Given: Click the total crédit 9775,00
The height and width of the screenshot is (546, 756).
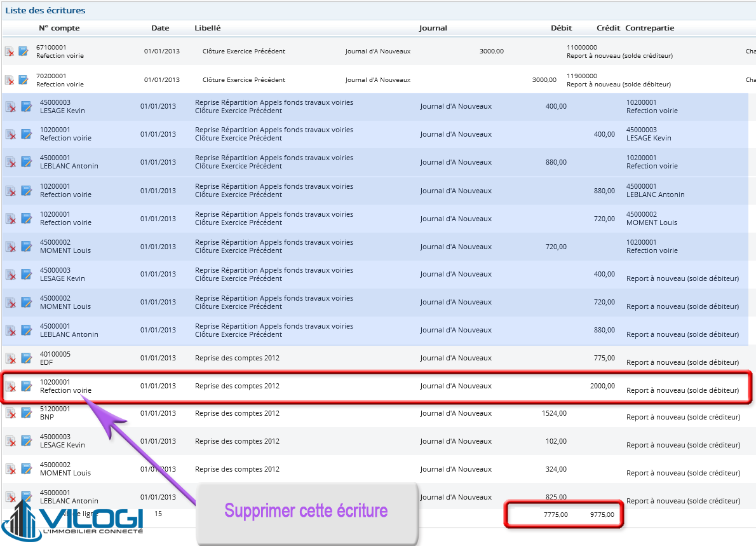Looking at the screenshot, I should (602, 515).
